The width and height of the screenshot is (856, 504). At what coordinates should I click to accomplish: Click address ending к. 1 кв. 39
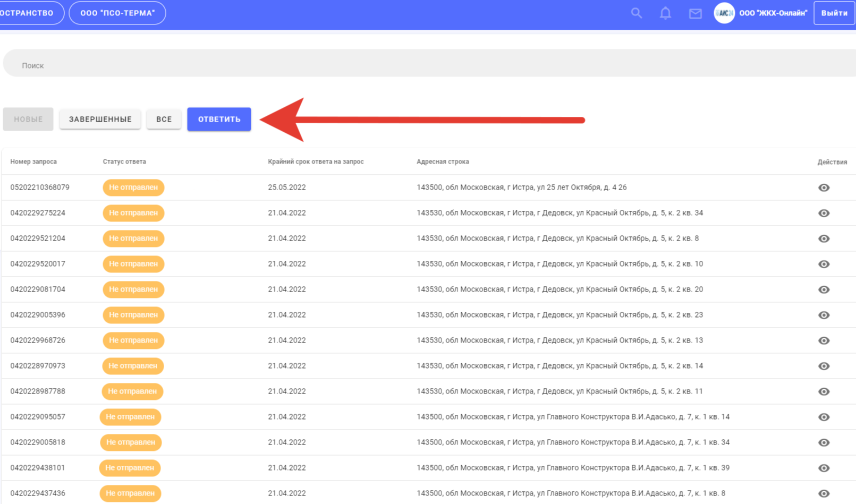pyautogui.click(x=573, y=468)
